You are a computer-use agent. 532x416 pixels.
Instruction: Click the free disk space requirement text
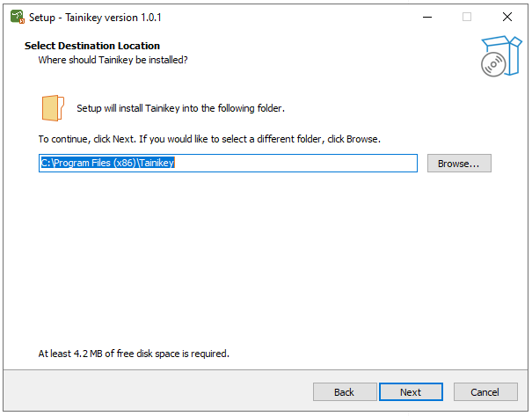(134, 354)
